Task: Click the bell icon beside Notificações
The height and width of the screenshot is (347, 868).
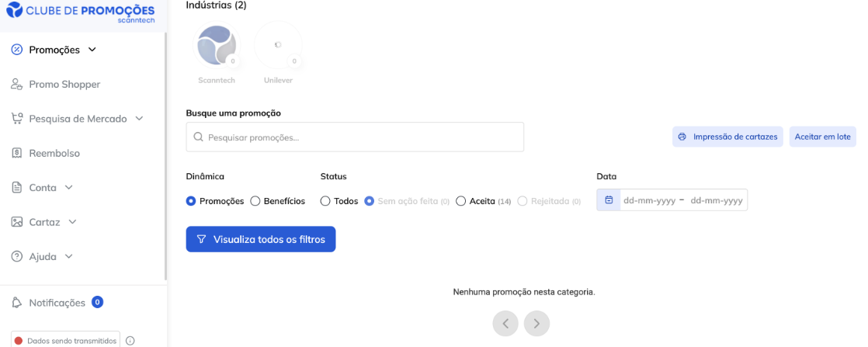Action: 16,303
